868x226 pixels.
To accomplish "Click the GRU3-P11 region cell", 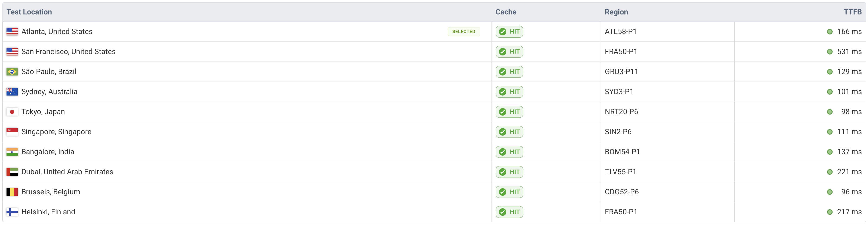I will pyautogui.click(x=621, y=72).
